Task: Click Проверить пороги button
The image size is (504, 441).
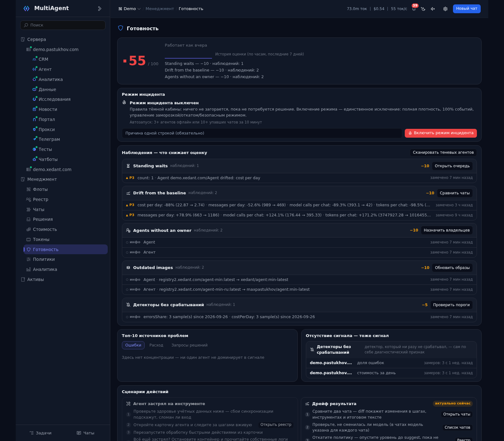Action: (x=451, y=305)
